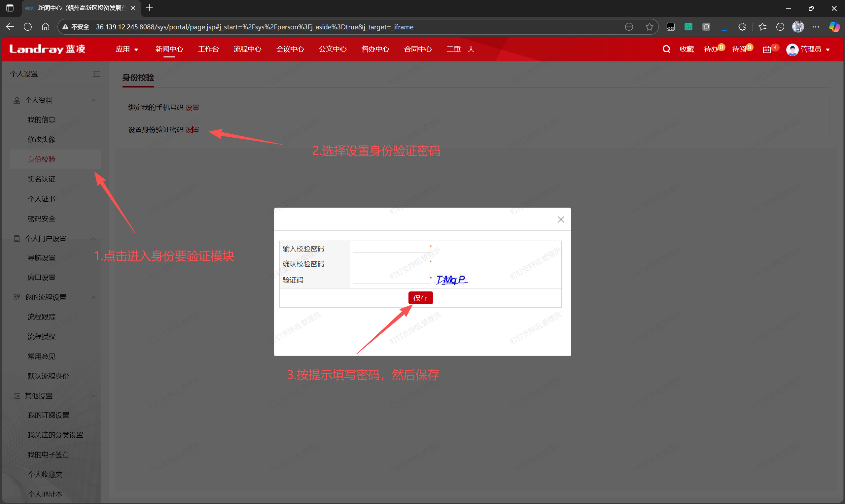Collapse the 我的流程设置 section

click(x=93, y=297)
